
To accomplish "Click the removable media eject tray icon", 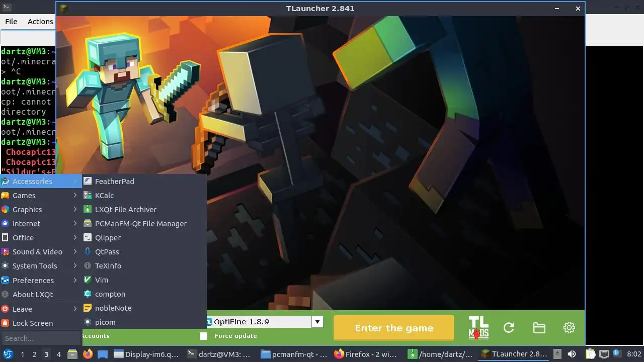I will pyautogui.click(x=557, y=354).
